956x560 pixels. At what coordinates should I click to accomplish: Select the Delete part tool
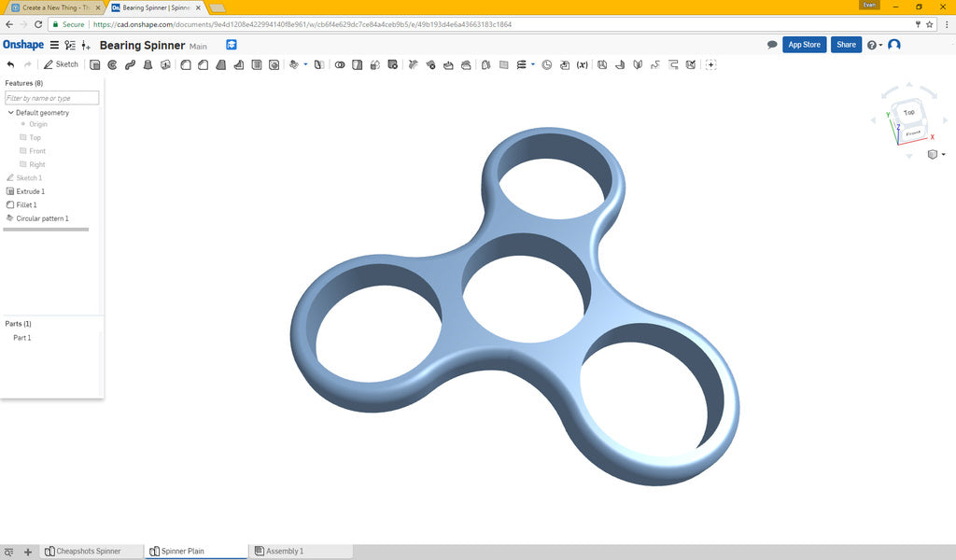pos(393,64)
